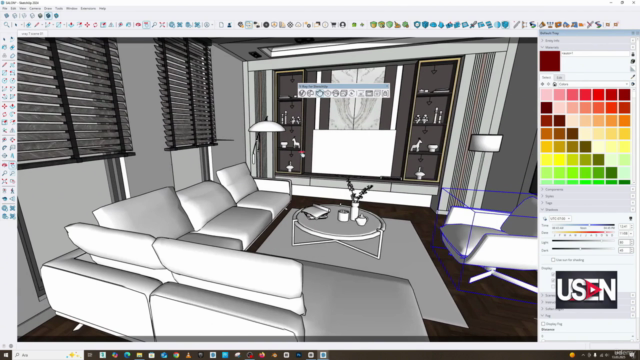Select the Zoom tool in top toolbar
This screenshot has width=640, height=360.
tap(154, 25)
